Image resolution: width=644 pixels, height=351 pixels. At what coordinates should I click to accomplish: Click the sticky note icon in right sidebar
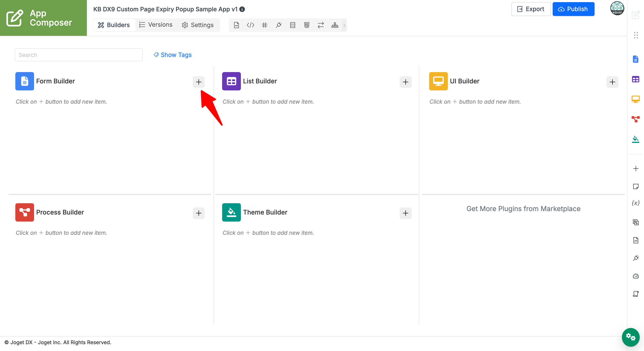click(x=636, y=186)
